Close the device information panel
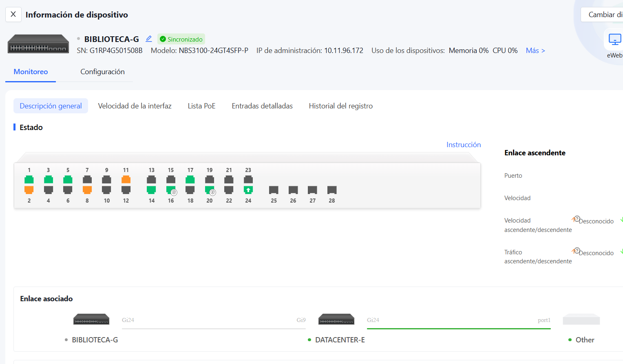This screenshot has width=623, height=364. coord(13,14)
